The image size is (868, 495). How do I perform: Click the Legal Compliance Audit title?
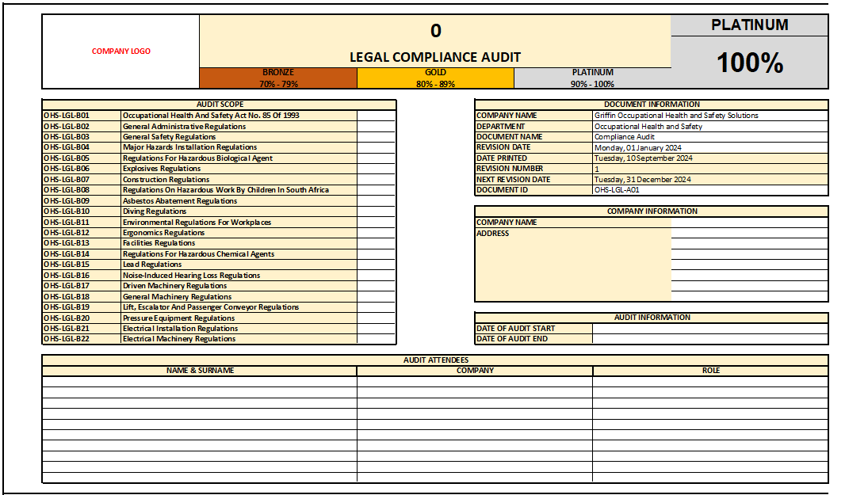(435, 57)
